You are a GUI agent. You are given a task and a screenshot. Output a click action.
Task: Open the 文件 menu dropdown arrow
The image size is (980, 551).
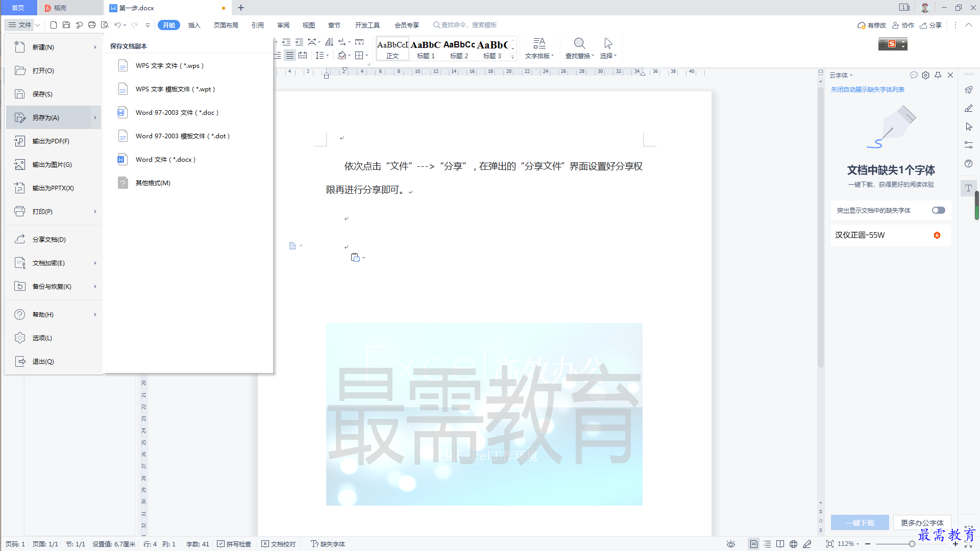click(x=37, y=25)
